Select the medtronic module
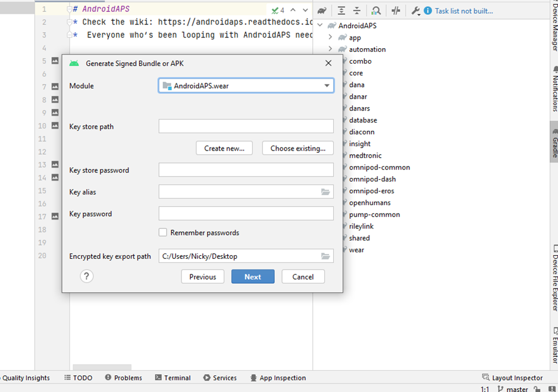This screenshot has width=558, height=392. click(365, 155)
